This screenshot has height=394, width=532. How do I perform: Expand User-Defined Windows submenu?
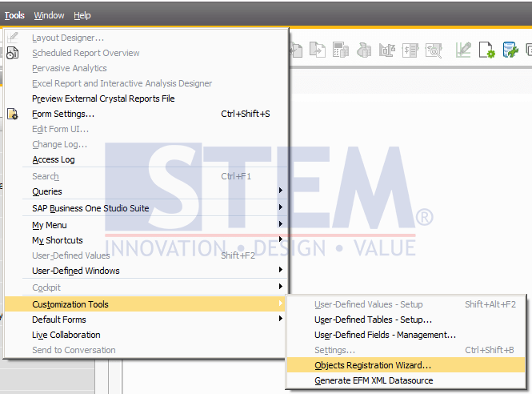[146, 271]
